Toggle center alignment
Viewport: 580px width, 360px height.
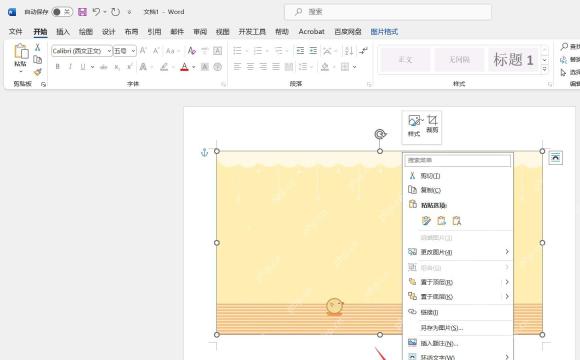point(250,67)
